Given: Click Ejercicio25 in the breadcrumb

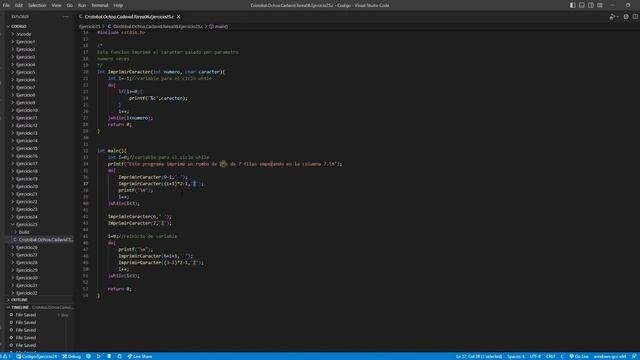Looking at the screenshot, I should tap(89, 27).
